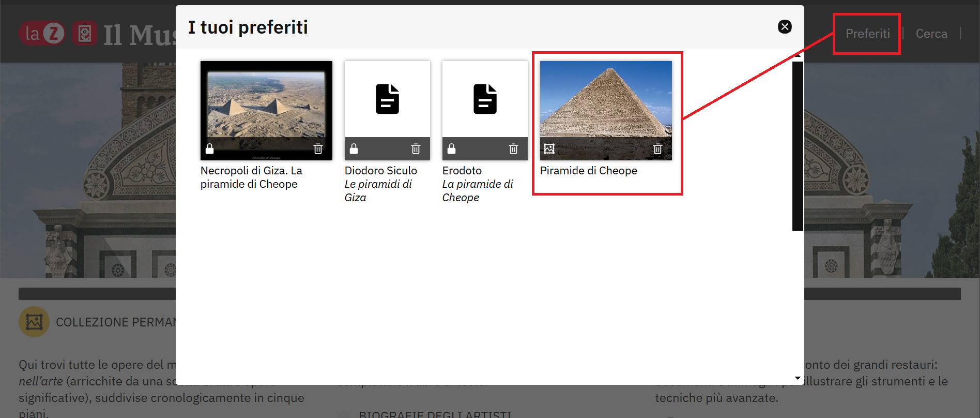This screenshot has height=418, width=980.
Task: Open the 'Necropoli di Giza. La piramide di Cheope' title
Action: [251, 177]
